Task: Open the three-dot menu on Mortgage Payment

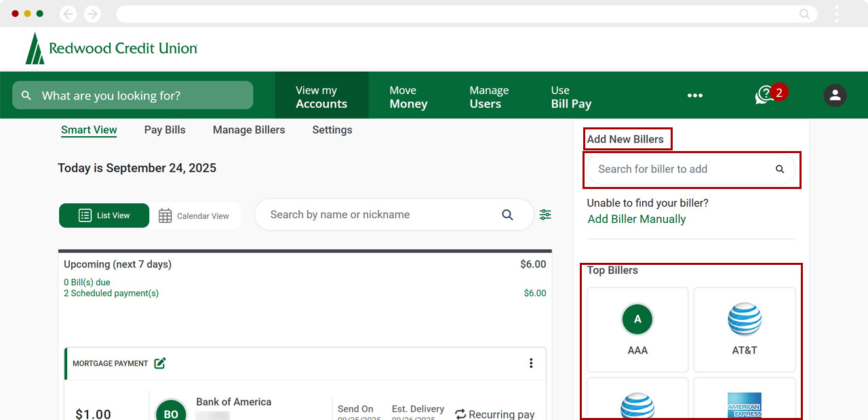Action: (x=531, y=363)
